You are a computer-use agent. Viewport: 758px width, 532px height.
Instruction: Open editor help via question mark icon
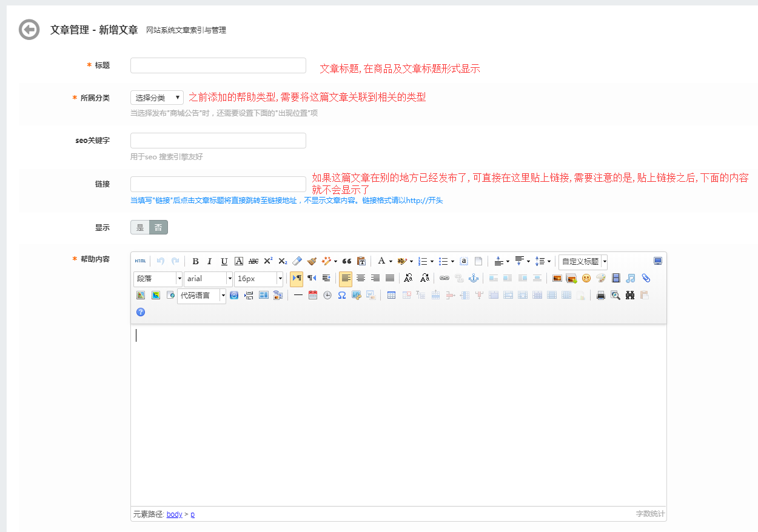click(141, 312)
